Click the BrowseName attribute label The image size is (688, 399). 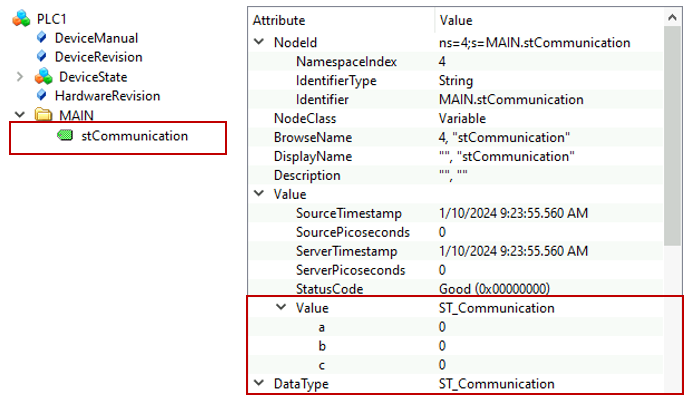click(312, 137)
